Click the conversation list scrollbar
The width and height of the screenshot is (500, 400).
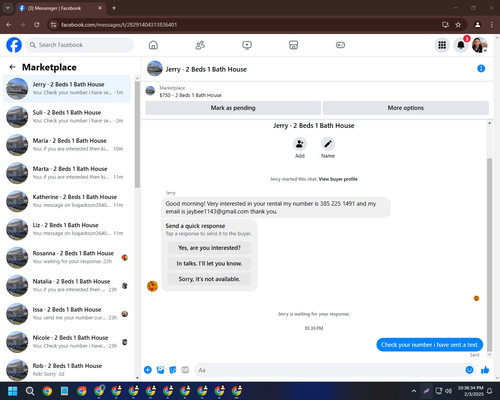137,134
